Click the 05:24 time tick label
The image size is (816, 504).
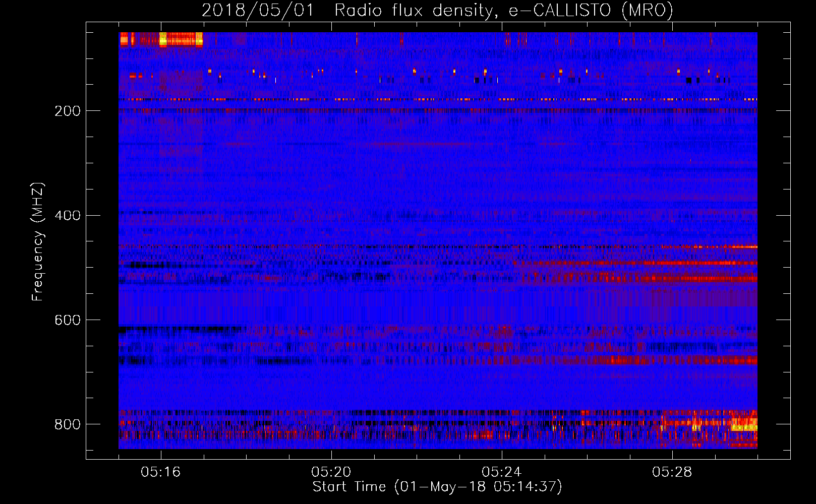(x=502, y=472)
